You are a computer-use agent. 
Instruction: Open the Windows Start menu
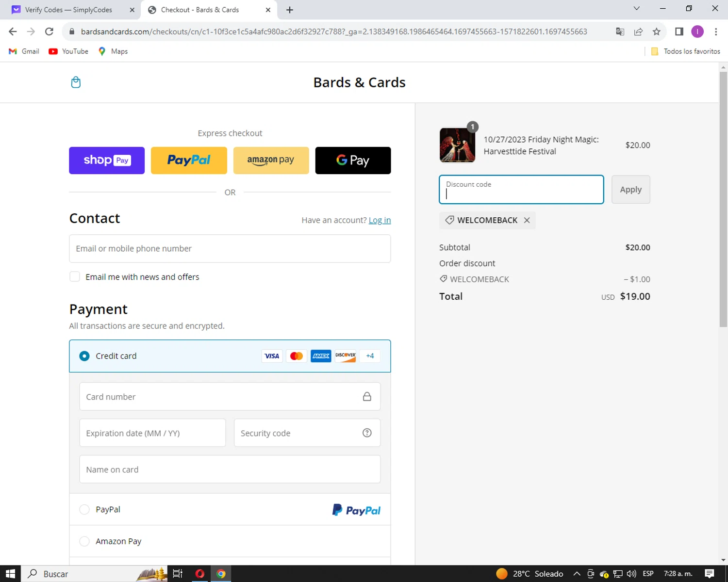[10, 574]
